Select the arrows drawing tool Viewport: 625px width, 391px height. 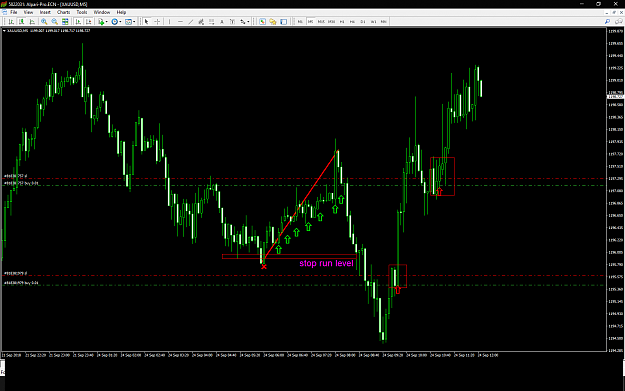[242, 22]
